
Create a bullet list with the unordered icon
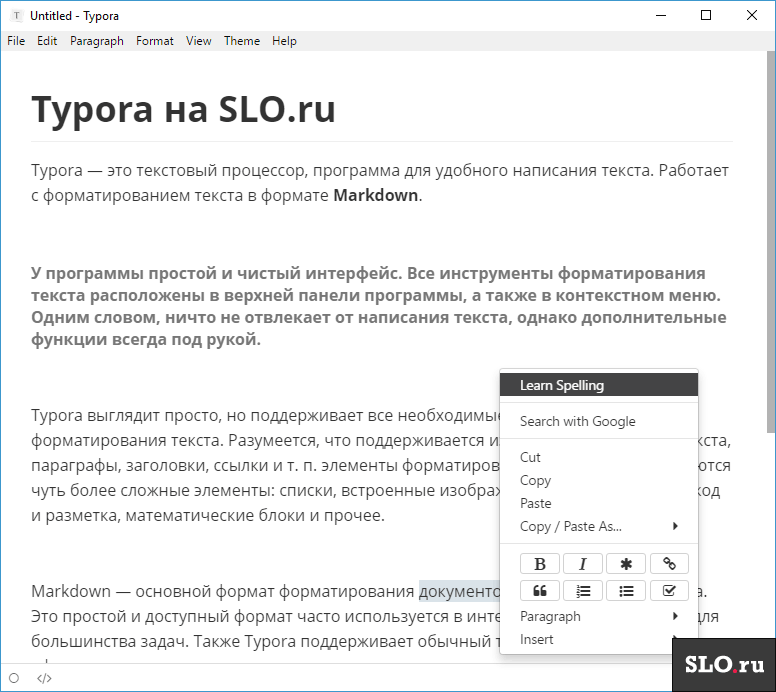point(626,591)
